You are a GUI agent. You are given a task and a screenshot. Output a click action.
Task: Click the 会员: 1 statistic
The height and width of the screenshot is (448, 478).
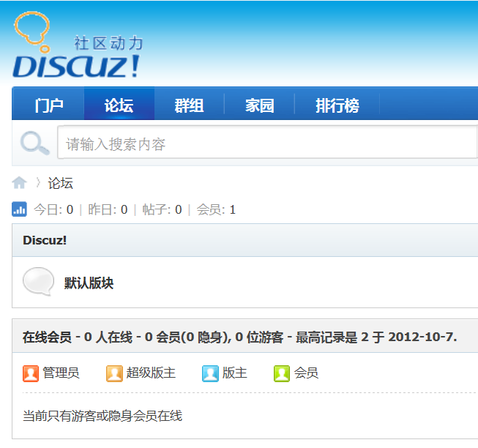point(216,209)
